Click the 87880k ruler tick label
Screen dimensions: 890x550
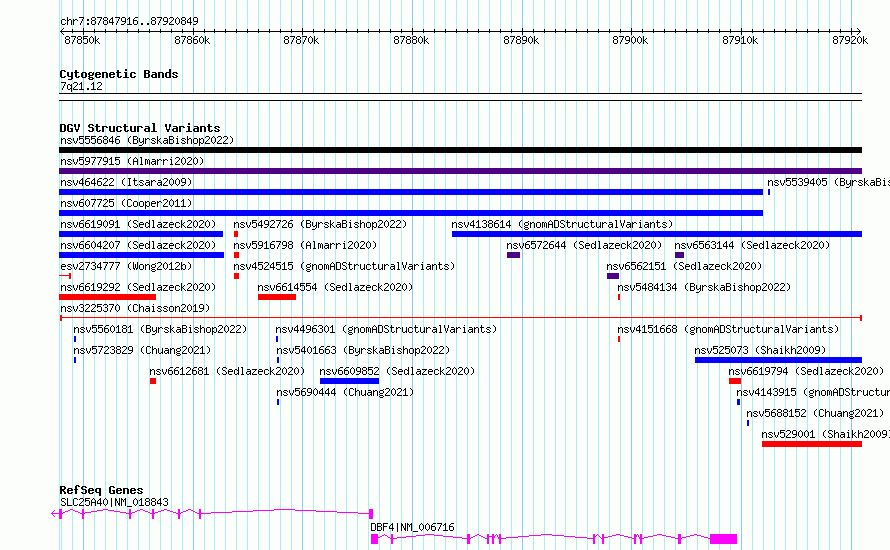coord(411,40)
